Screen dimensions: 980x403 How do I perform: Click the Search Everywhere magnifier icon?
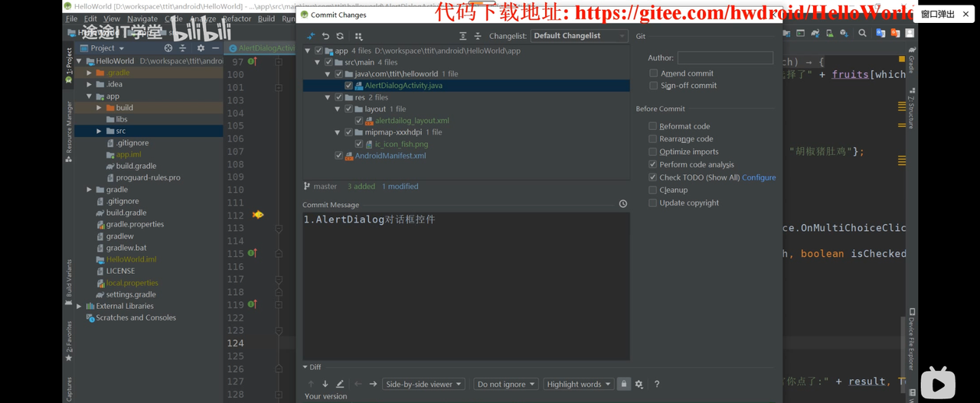pos(862,34)
